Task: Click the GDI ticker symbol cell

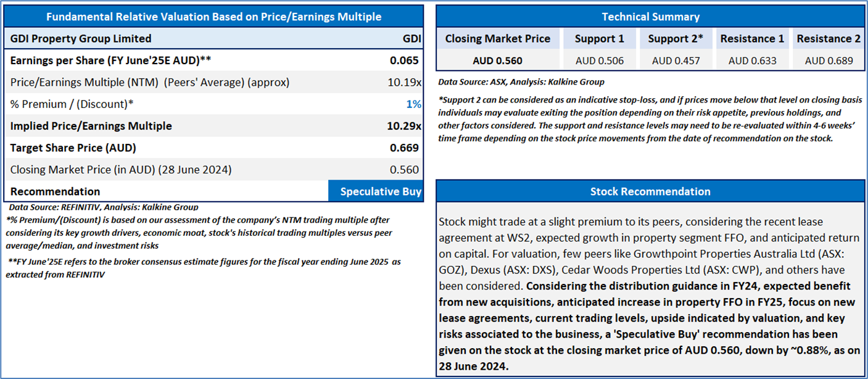Action: (x=412, y=38)
